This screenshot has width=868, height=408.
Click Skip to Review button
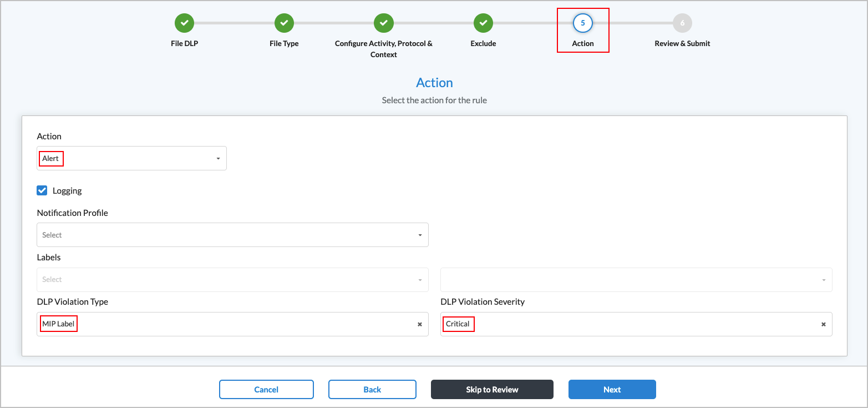click(x=492, y=390)
